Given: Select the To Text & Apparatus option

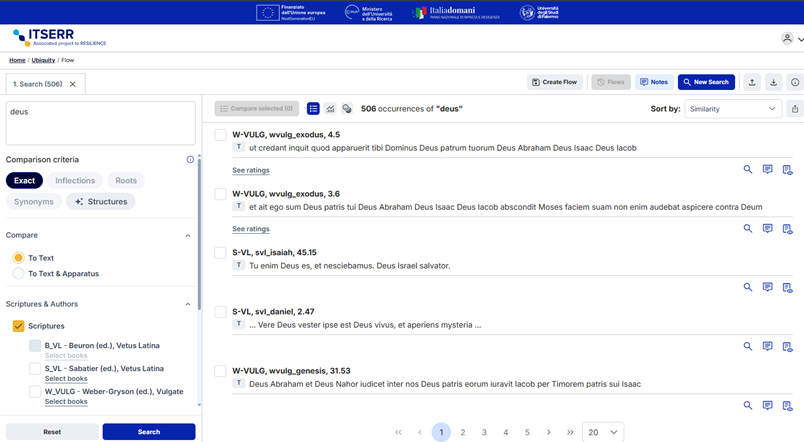Looking at the screenshot, I should tap(18, 273).
